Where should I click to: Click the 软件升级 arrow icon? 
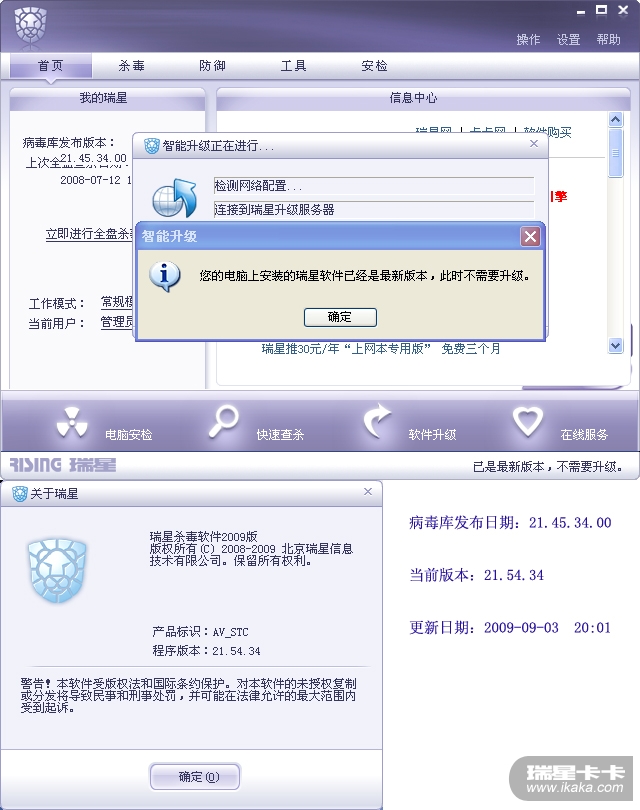(x=377, y=420)
